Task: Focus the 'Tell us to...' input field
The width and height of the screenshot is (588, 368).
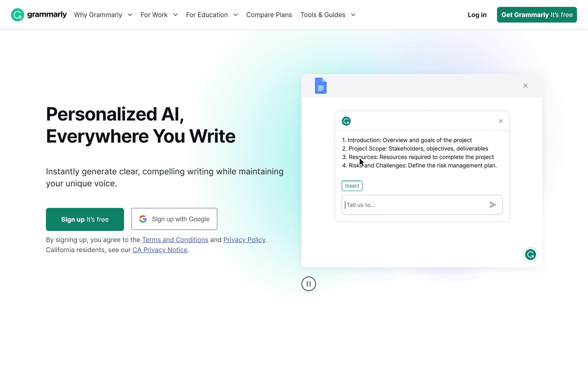Action: 422,205
